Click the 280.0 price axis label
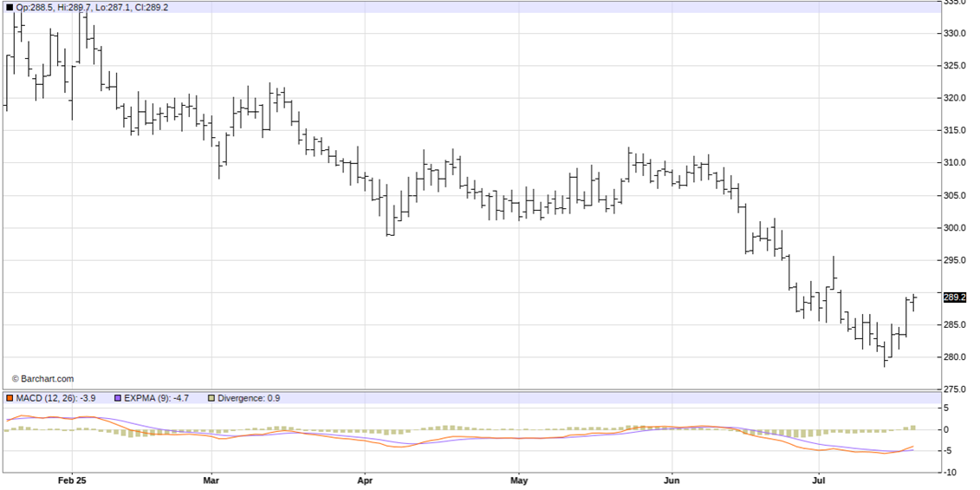This screenshot has width=980, height=490. pos(957,357)
